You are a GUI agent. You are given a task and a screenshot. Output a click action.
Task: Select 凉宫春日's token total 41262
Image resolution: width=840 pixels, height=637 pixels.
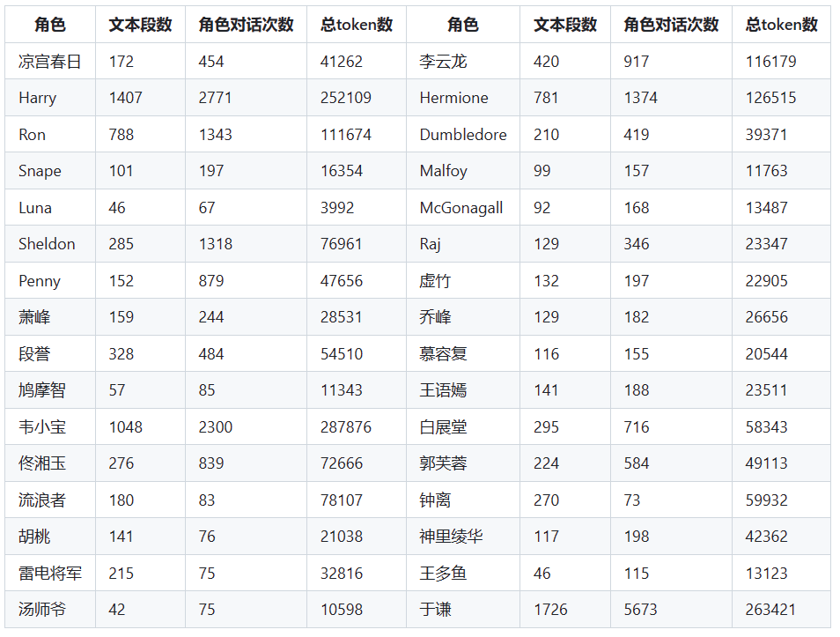pyautogui.click(x=342, y=61)
